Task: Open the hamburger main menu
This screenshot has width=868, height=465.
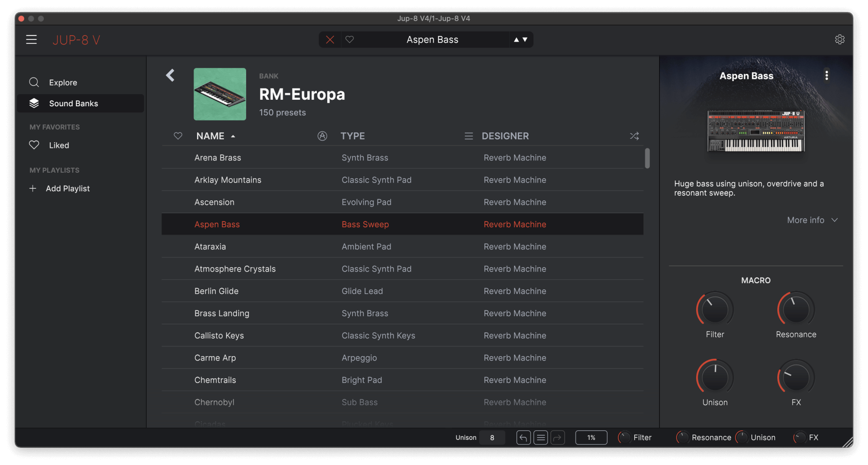Action: coord(31,39)
